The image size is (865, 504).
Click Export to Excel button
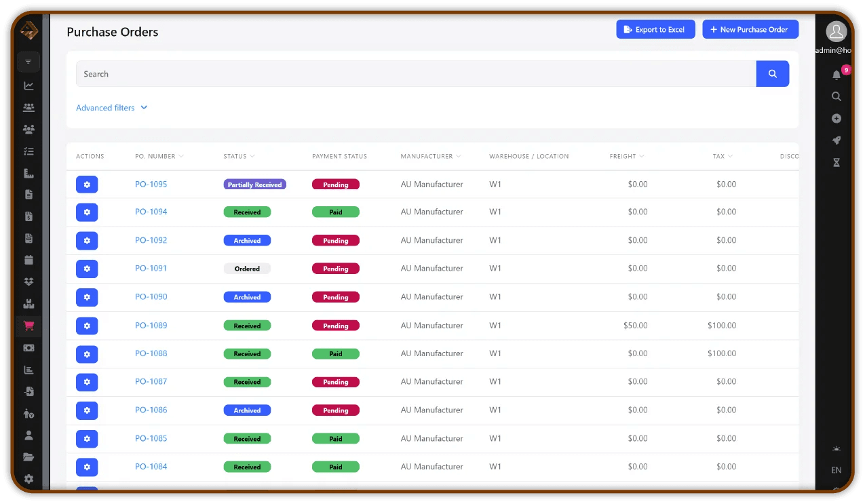[655, 29]
